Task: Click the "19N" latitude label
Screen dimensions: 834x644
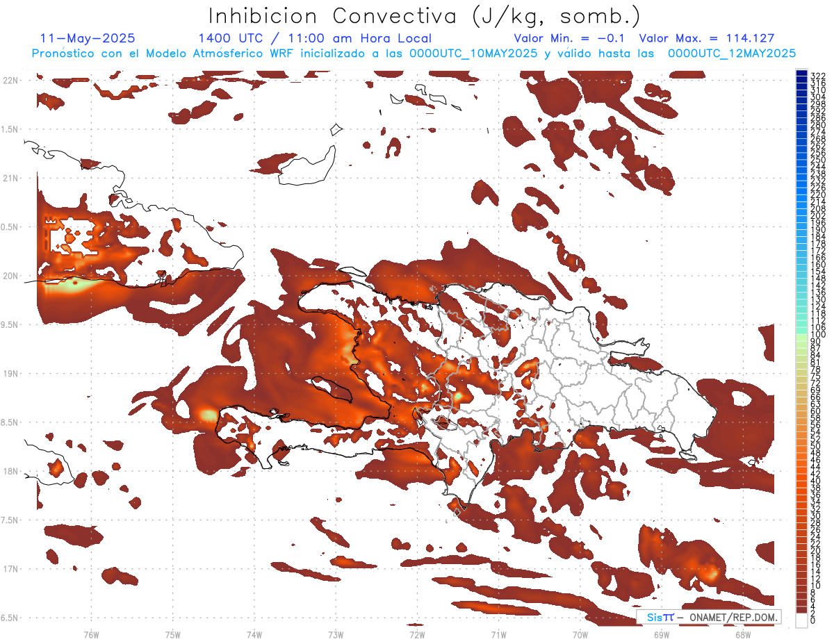Action: coord(10,374)
